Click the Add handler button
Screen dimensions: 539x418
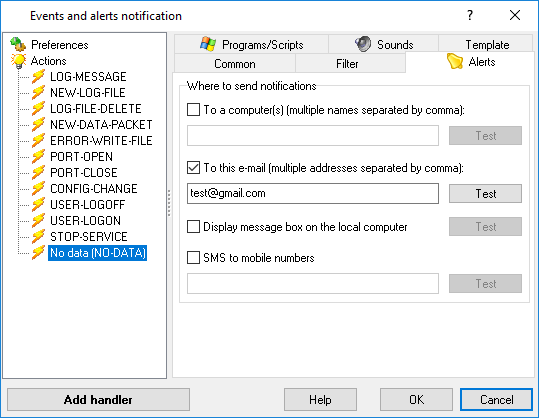tap(98, 399)
